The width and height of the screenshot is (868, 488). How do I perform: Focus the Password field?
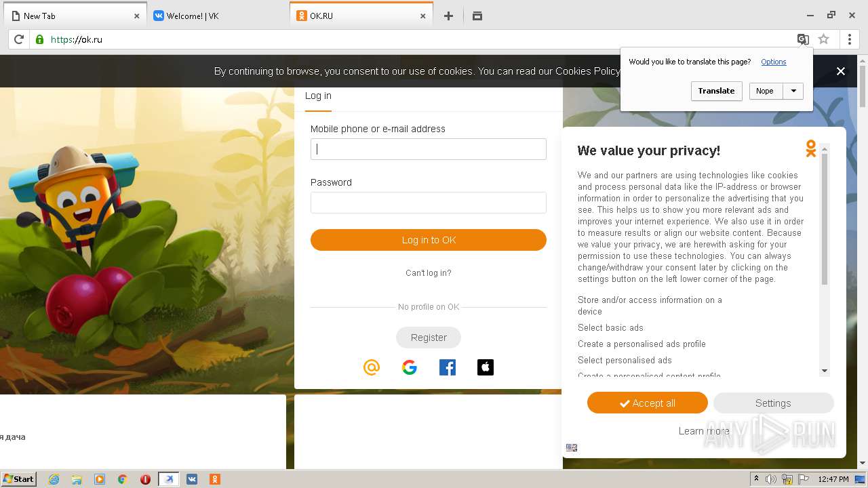tap(429, 203)
